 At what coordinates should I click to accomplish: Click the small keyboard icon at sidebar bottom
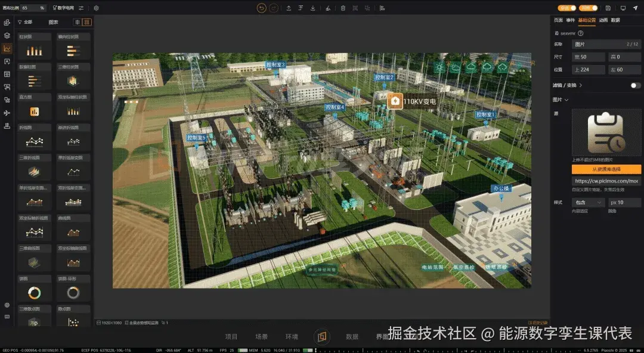[7, 317]
